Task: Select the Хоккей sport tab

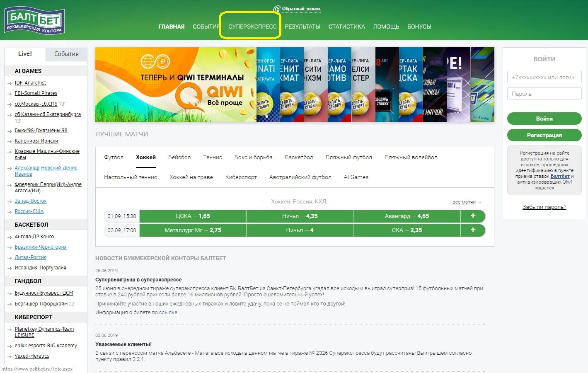Action: [x=146, y=157]
